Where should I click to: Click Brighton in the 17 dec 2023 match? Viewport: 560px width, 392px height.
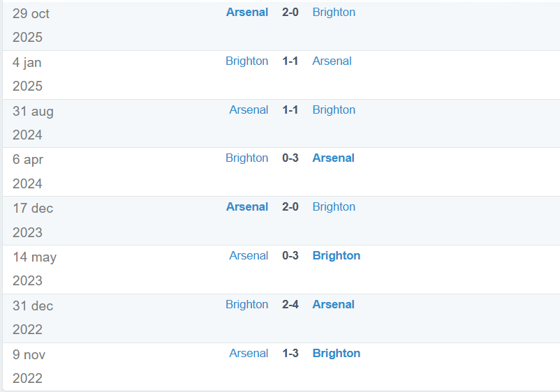(x=334, y=207)
